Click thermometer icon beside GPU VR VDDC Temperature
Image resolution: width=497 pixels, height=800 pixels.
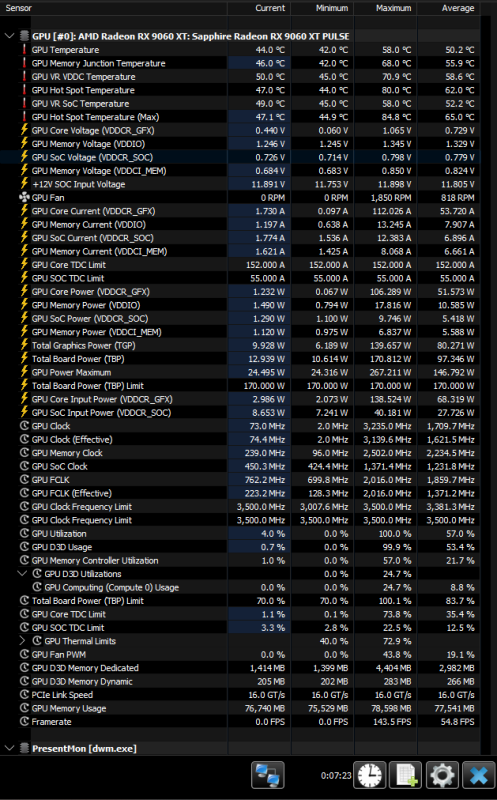point(24,77)
